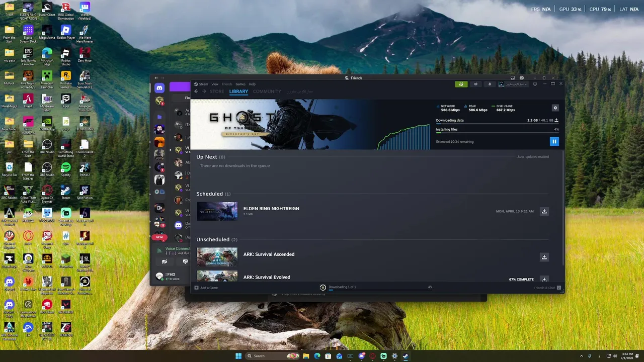Open Windows Start menu
644x362 pixels.
tap(238, 356)
